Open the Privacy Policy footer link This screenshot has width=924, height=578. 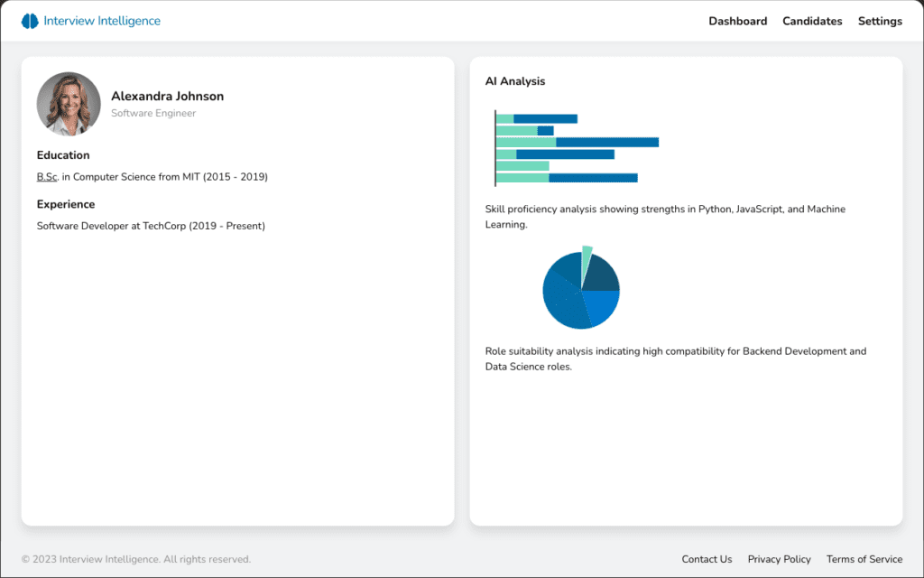click(x=779, y=559)
